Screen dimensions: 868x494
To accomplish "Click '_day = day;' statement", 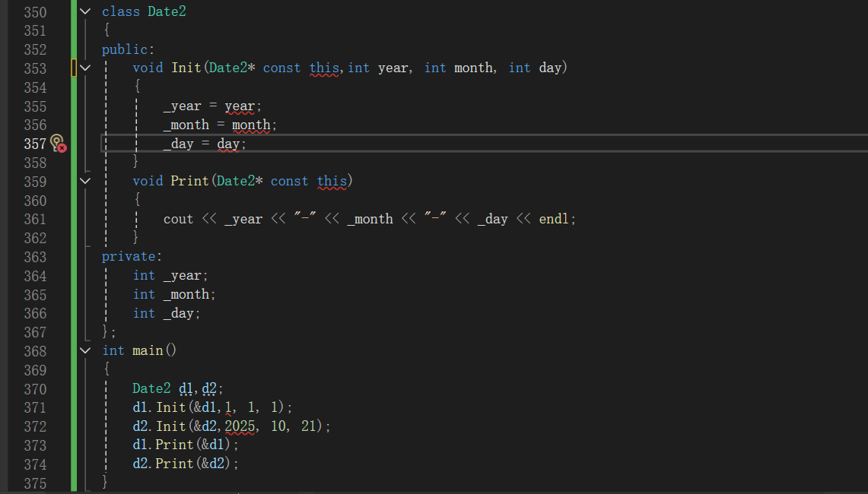I will pyautogui.click(x=205, y=144).
